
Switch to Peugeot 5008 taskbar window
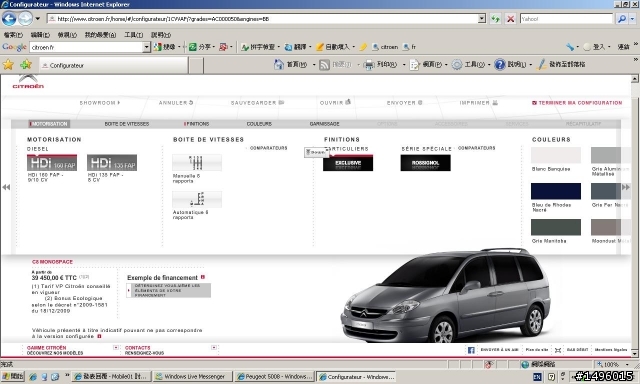coord(275,376)
